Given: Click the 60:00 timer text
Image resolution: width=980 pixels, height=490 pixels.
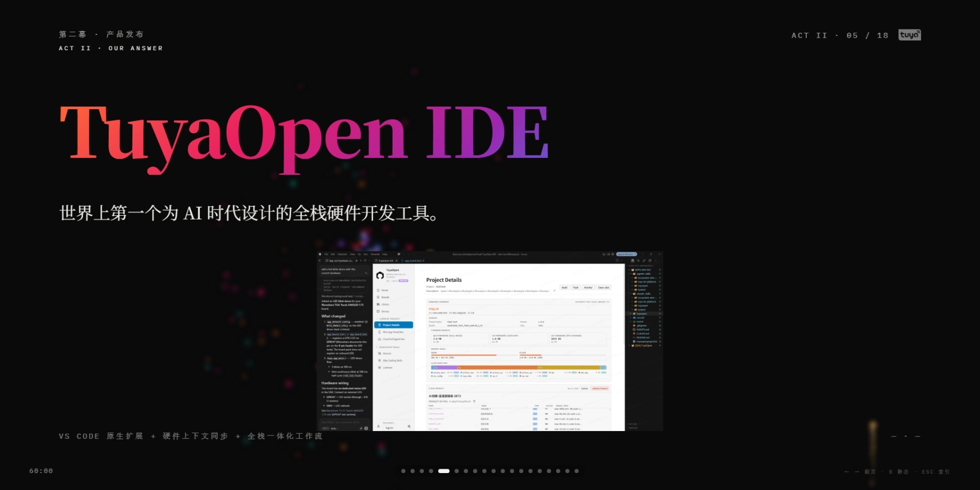Looking at the screenshot, I should [41, 471].
